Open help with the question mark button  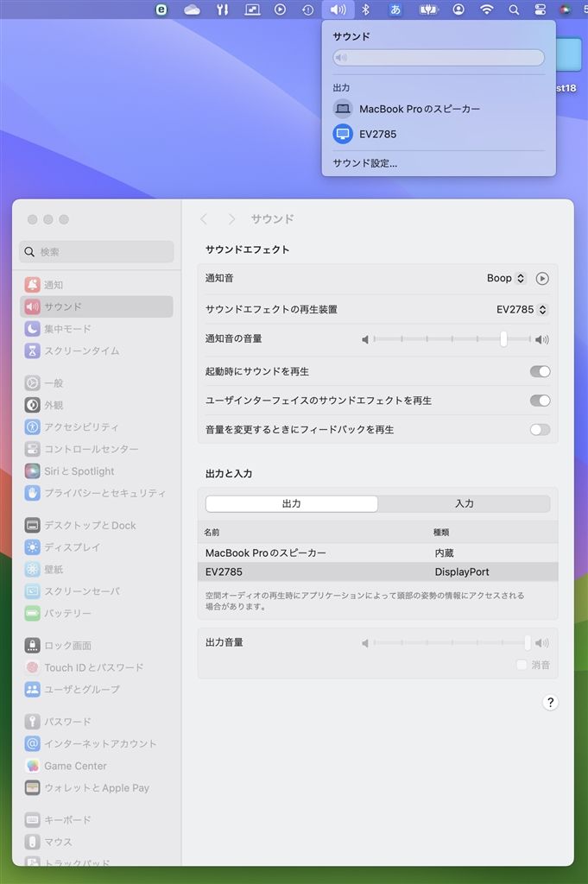[x=550, y=703]
